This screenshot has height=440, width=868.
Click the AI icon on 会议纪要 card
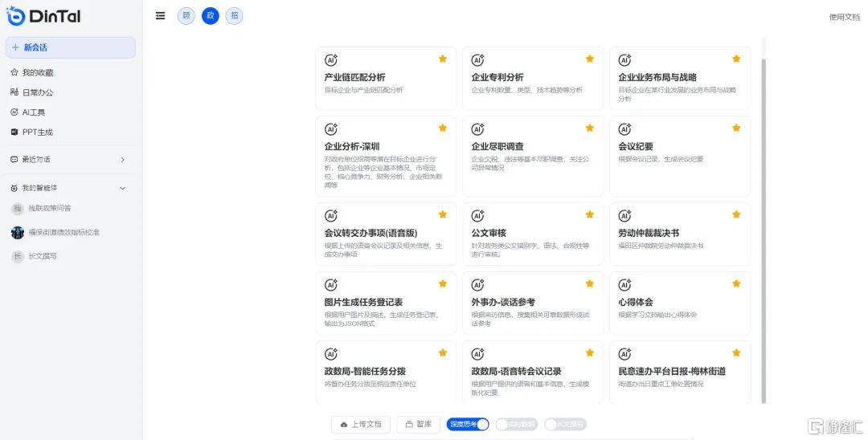[625, 128]
